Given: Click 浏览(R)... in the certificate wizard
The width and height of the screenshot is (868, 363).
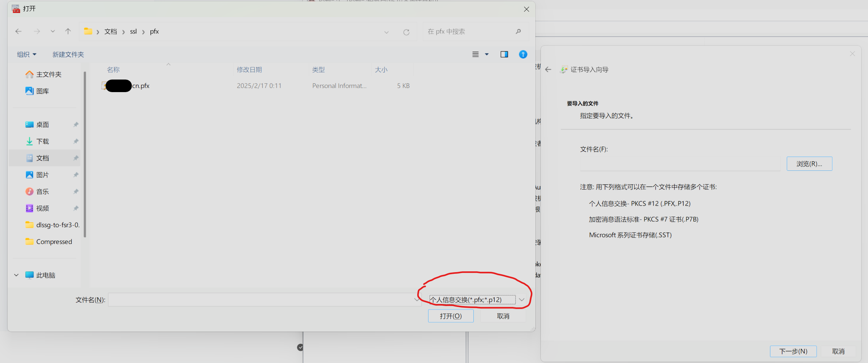Looking at the screenshot, I should (809, 164).
